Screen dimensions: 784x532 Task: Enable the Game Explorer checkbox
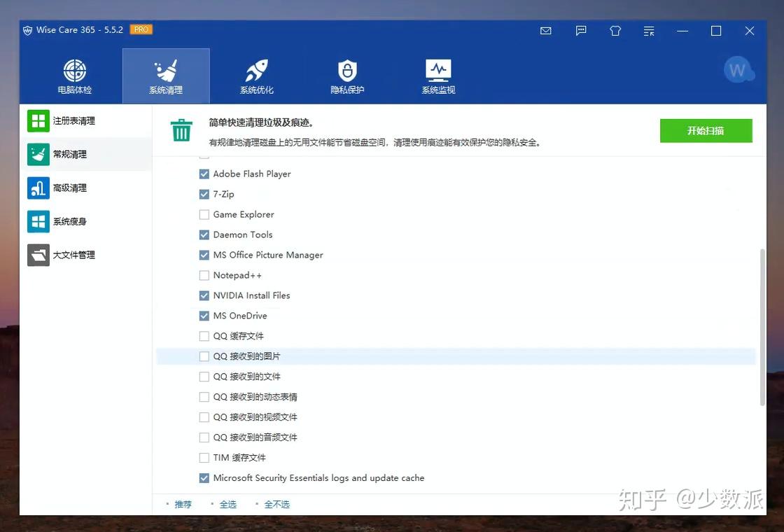(x=203, y=214)
